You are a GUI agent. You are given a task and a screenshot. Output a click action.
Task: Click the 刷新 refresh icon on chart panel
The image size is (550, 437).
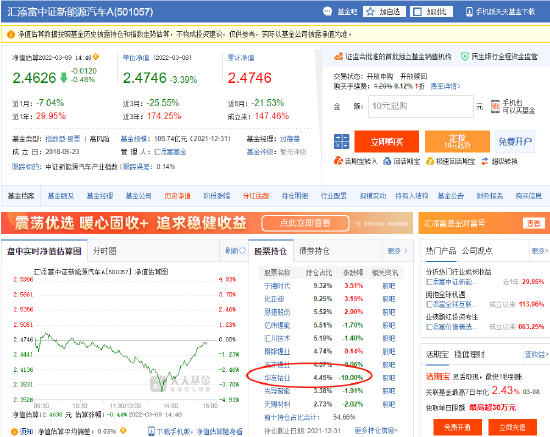coord(242,250)
